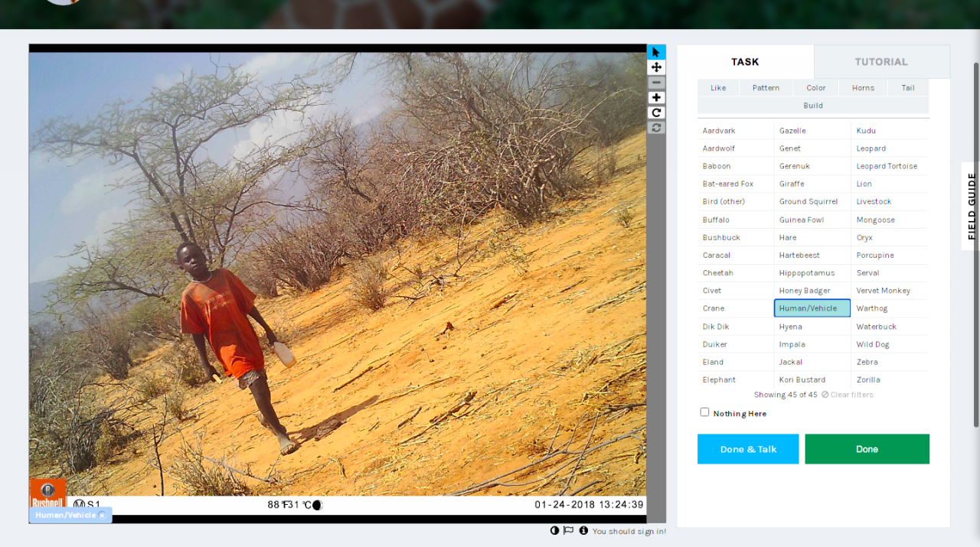Select the Human/Vehicle choice in species list
The image size is (980, 547).
(x=812, y=308)
